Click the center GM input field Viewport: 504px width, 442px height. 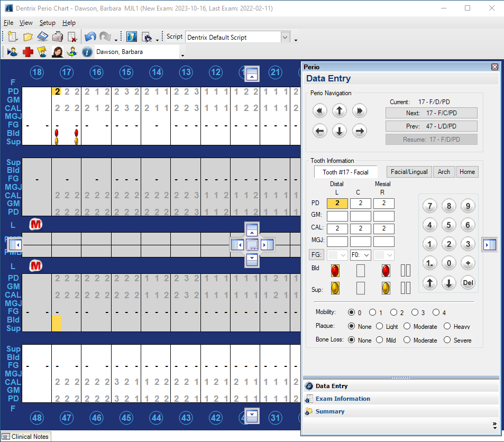click(360, 216)
